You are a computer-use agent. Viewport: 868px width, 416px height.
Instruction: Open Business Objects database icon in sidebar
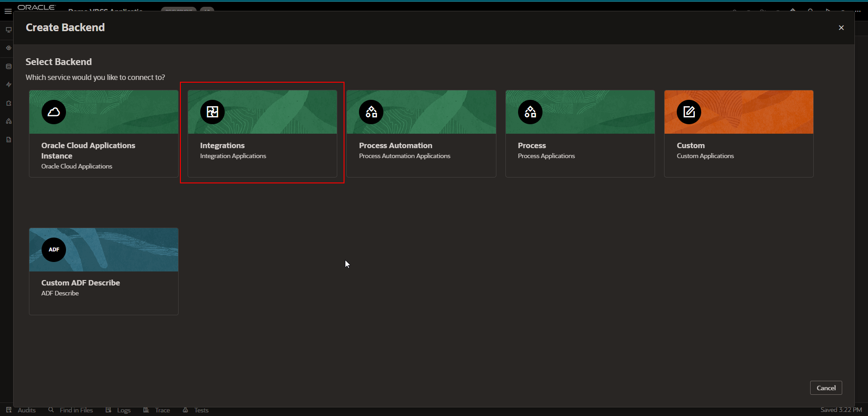(x=9, y=66)
